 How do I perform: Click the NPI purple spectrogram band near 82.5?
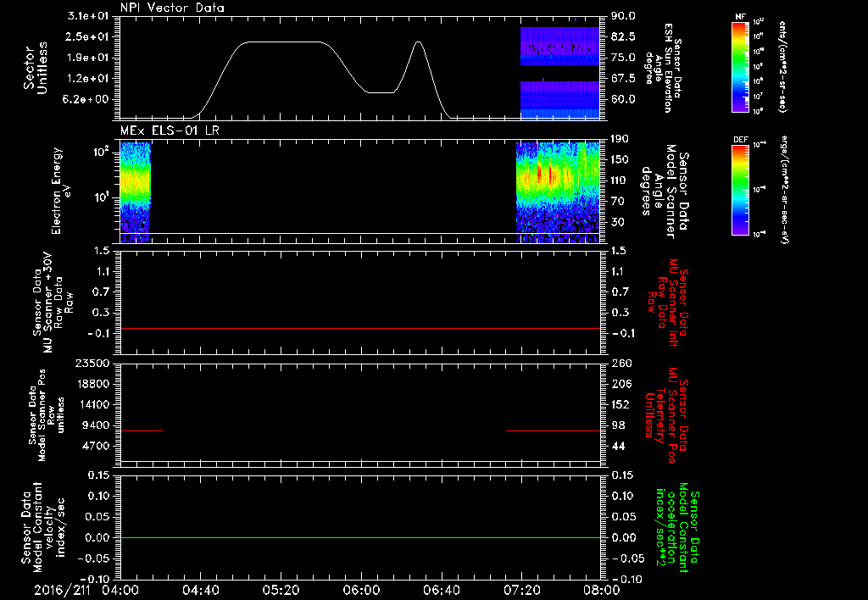point(559,47)
